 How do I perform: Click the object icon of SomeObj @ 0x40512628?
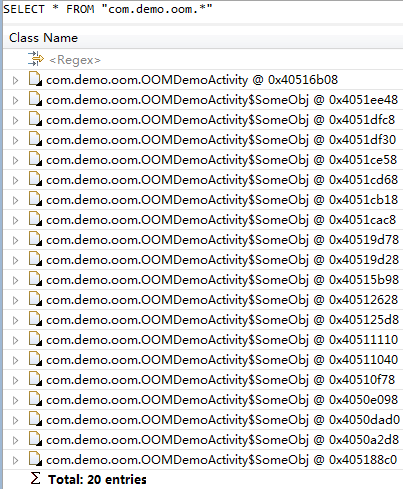35,299
